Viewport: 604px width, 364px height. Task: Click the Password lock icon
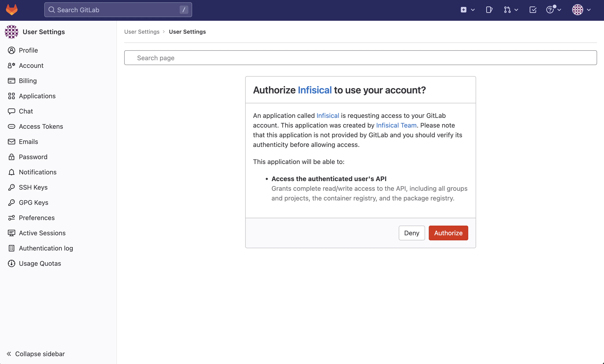click(x=12, y=157)
